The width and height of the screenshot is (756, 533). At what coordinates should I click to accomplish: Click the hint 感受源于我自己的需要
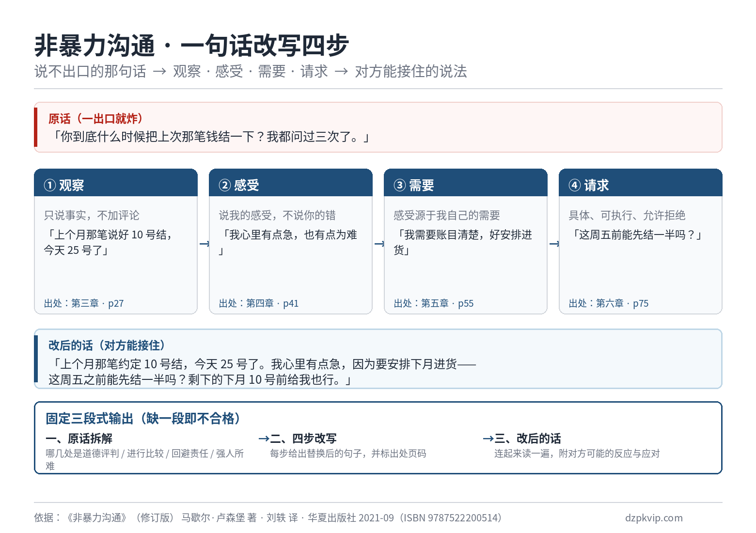coord(447,215)
